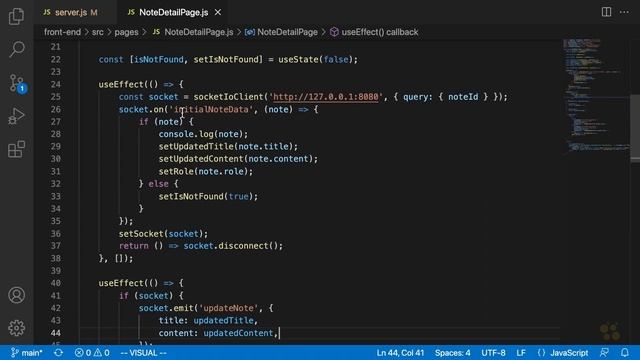Open the Manage settings gear
The width and height of the screenshot is (640, 360).
(16, 328)
